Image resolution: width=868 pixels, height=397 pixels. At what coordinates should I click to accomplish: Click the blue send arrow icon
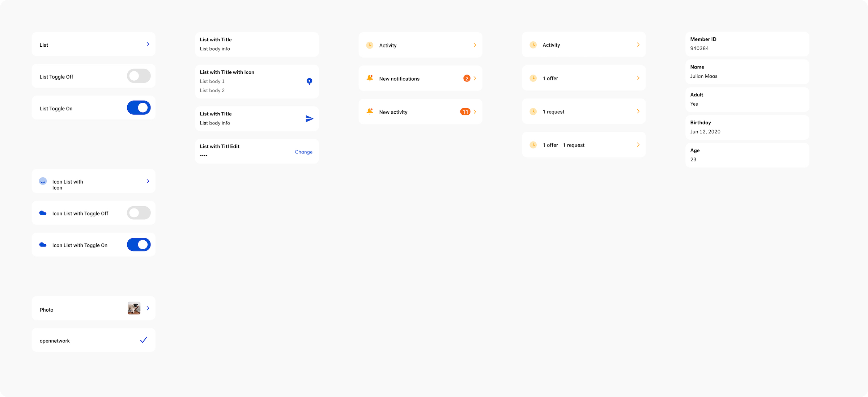point(309,119)
